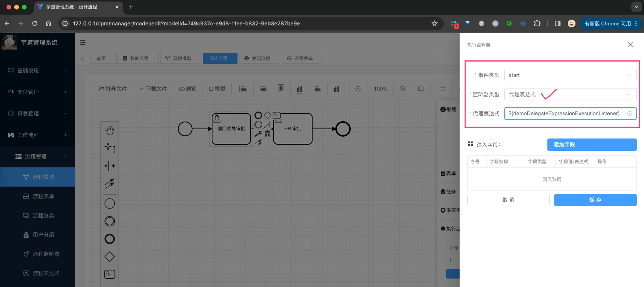
Task: Click the align left toolbar icon
Action: [x=243, y=89]
